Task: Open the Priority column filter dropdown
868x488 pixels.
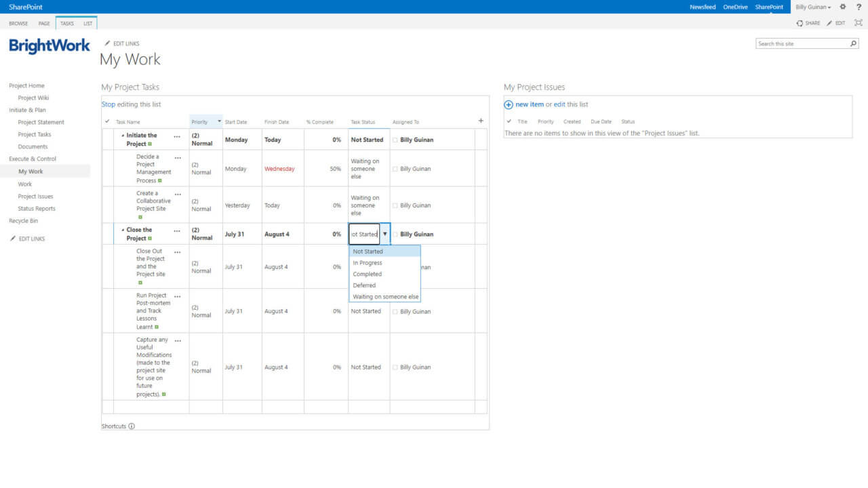Action: [218, 121]
